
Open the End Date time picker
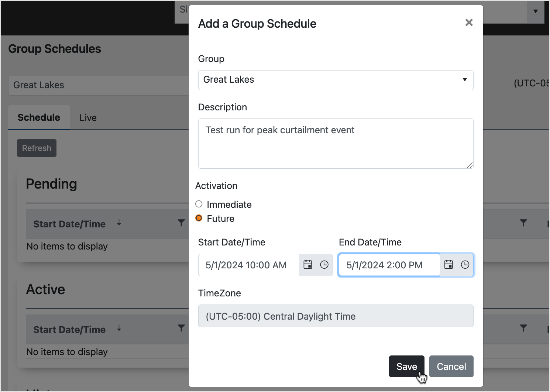pos(465,265)
